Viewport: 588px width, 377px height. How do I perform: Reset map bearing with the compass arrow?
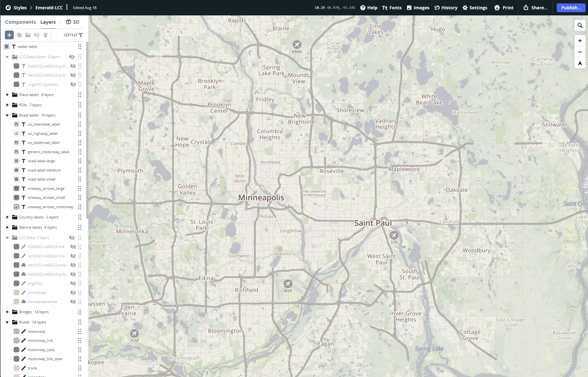(x=580, y=63)
